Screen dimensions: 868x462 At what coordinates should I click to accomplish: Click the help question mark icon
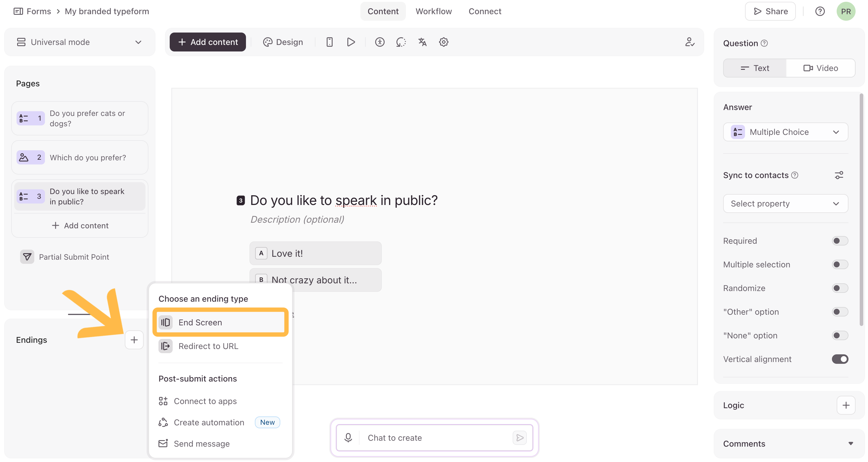820,12
